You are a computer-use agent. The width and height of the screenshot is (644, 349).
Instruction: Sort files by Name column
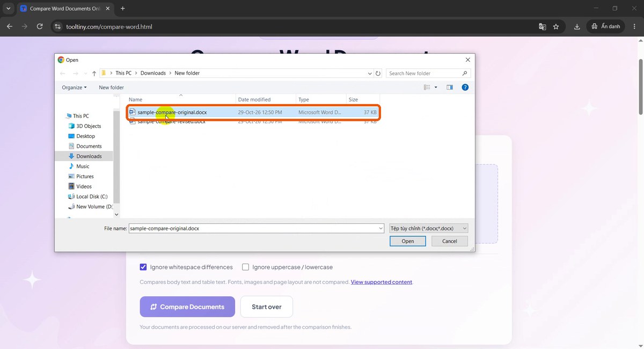click(181, 99)
